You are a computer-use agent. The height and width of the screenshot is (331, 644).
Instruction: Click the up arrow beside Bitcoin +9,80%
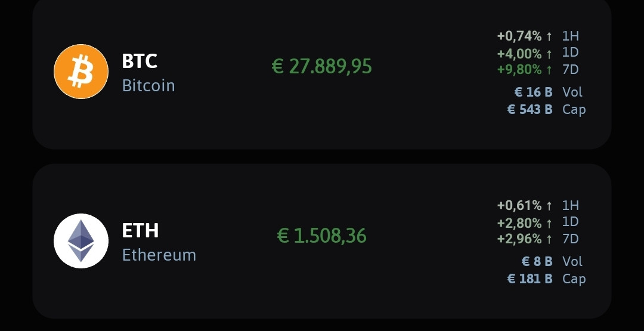549,70
